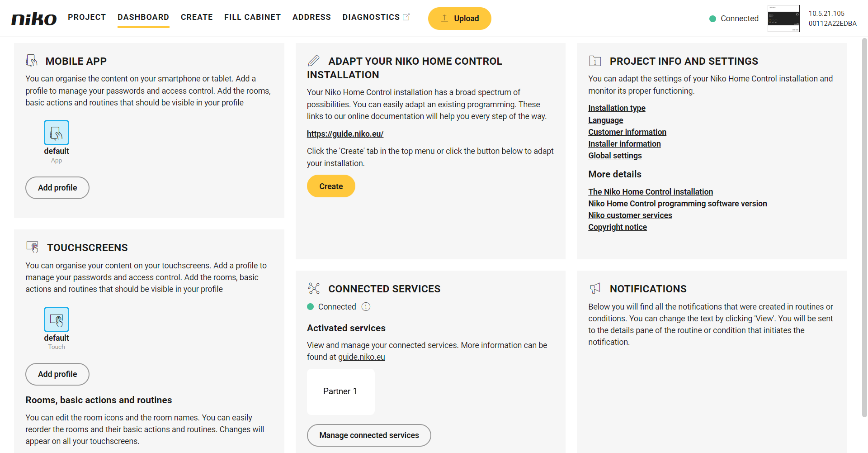Open guide.niko.eu link in Connected Services

click(362, 357)
